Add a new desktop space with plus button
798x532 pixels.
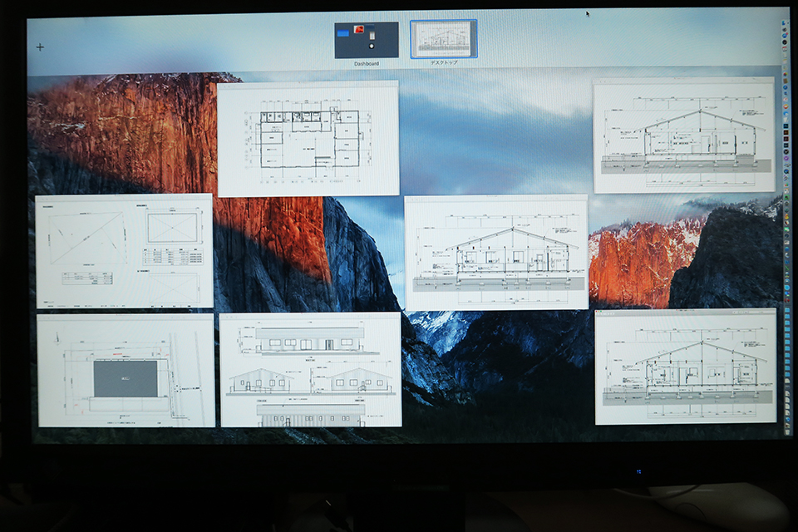coord(40,47)
